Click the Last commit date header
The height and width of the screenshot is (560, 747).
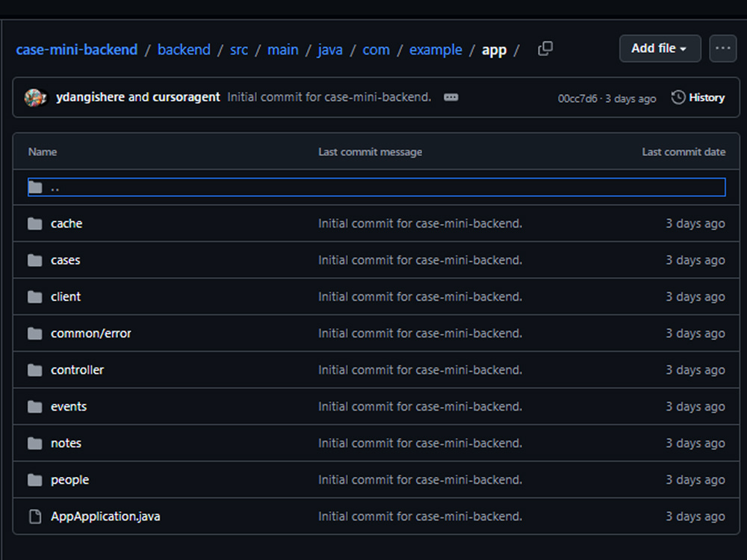(684, 152)
